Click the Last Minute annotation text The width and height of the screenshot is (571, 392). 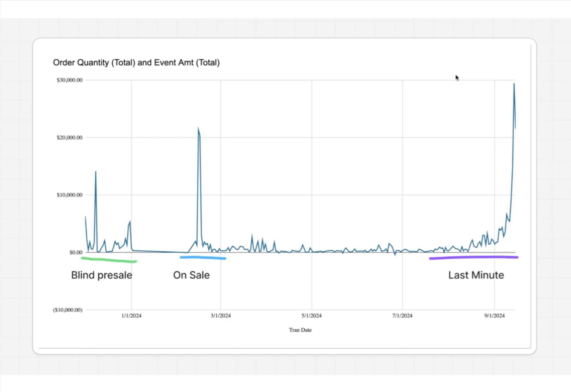476,275
